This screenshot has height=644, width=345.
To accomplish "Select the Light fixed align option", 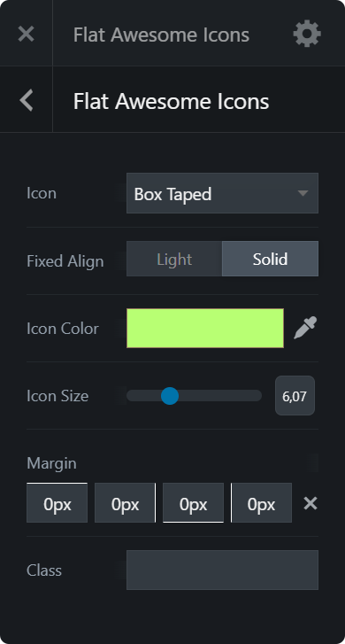I will pyautogui.click(x=174, y=259).
